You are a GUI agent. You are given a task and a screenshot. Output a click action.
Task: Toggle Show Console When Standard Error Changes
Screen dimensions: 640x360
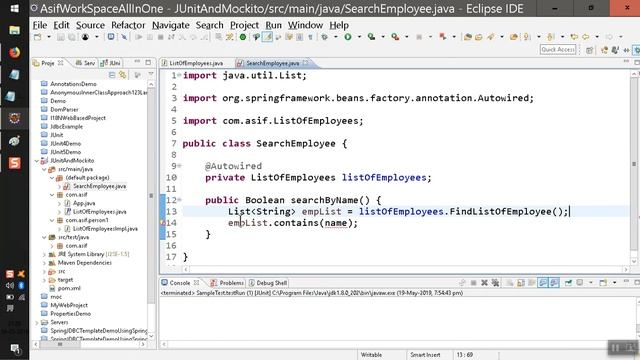coord(554,282)
